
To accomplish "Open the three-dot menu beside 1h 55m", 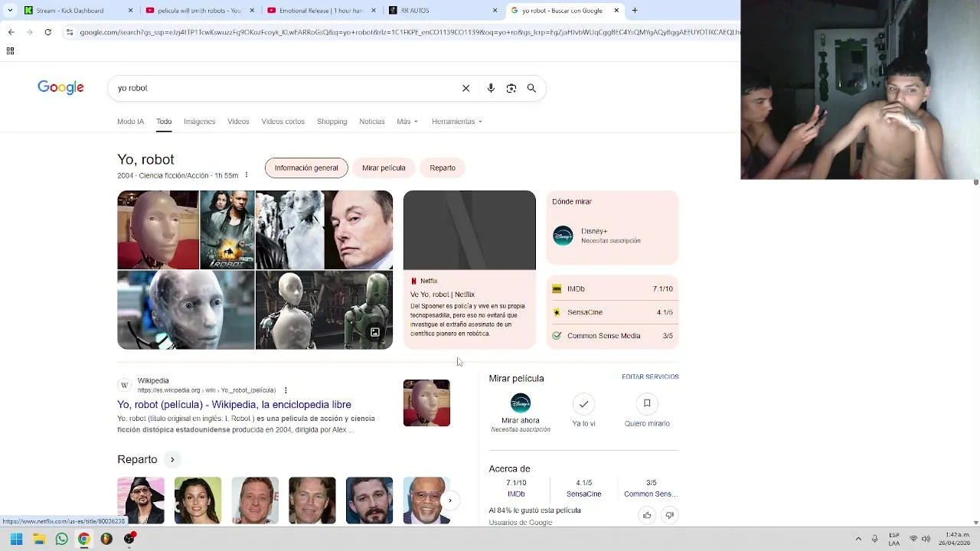I will click(246, 175).
